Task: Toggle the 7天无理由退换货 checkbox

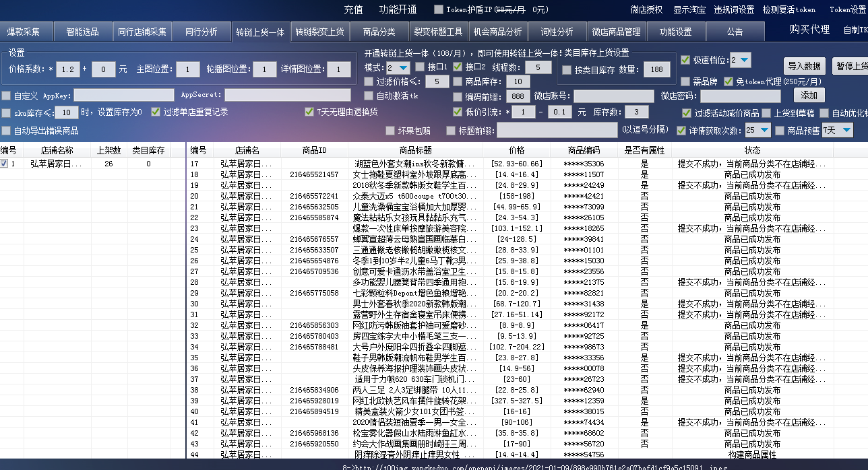Action: pyautogui.click(x=309, y=112)
